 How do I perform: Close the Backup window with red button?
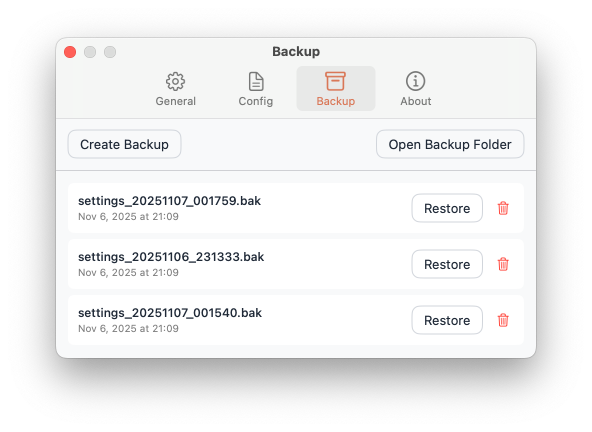[70, 52]
